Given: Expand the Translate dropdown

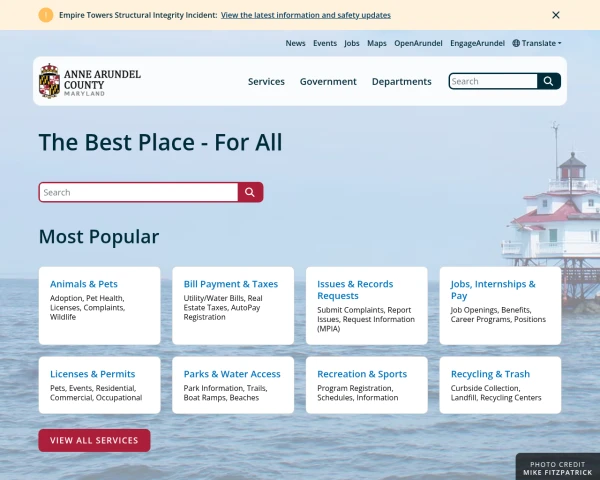Looking at the screenshot, I should pos(537,43).
